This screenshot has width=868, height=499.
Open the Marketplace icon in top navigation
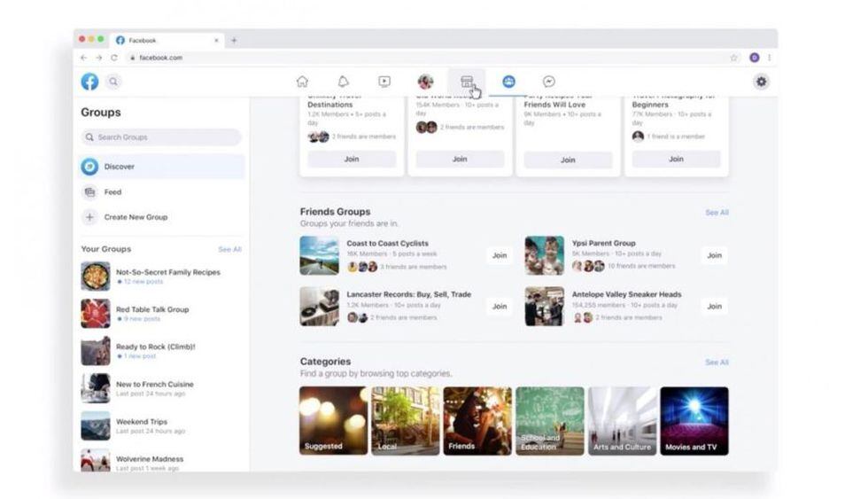pyautogui.click(x=467, y=82)
